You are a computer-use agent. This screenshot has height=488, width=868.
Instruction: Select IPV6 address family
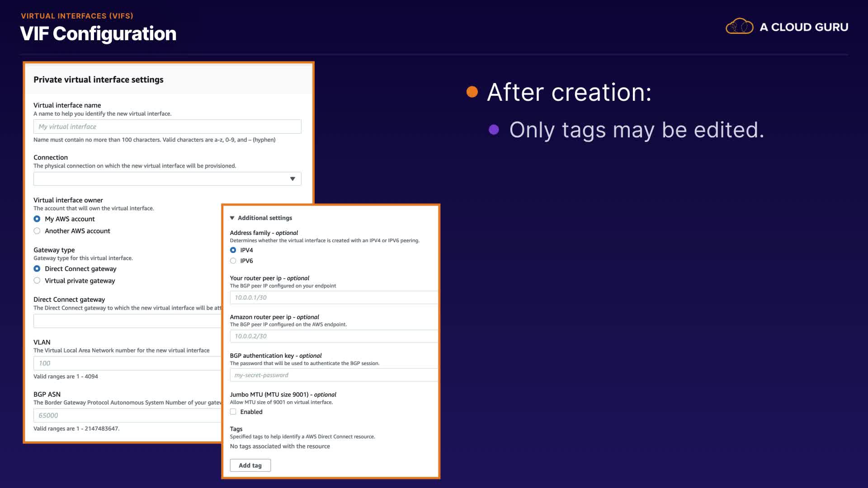click(x=233, y=261)
